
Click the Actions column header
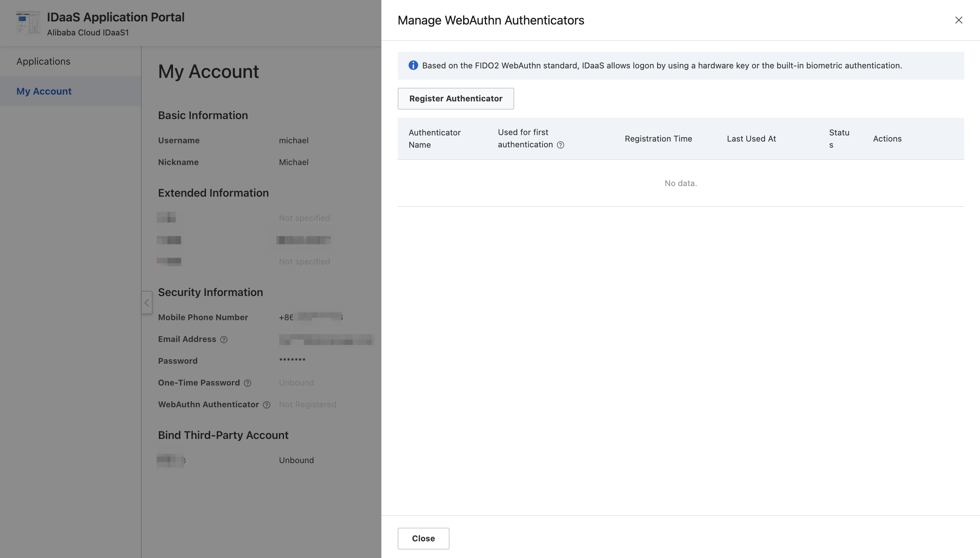[x=887, y=138]
